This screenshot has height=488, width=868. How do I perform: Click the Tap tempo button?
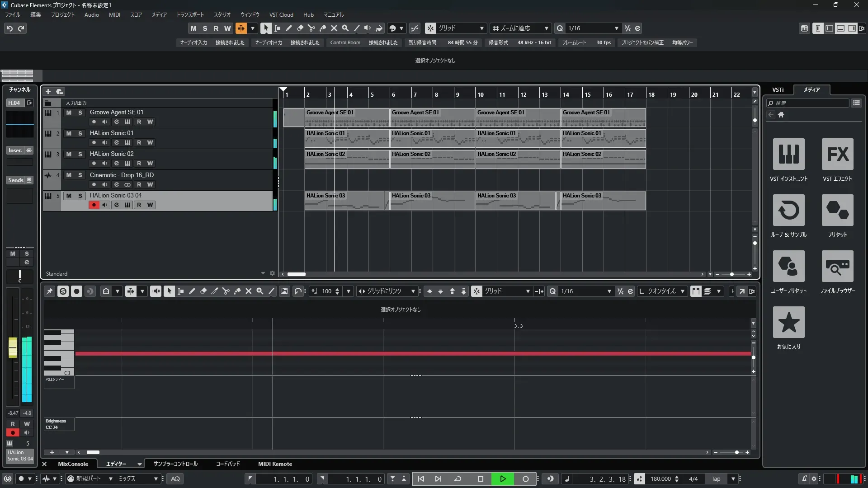click(x=716, y=479)
